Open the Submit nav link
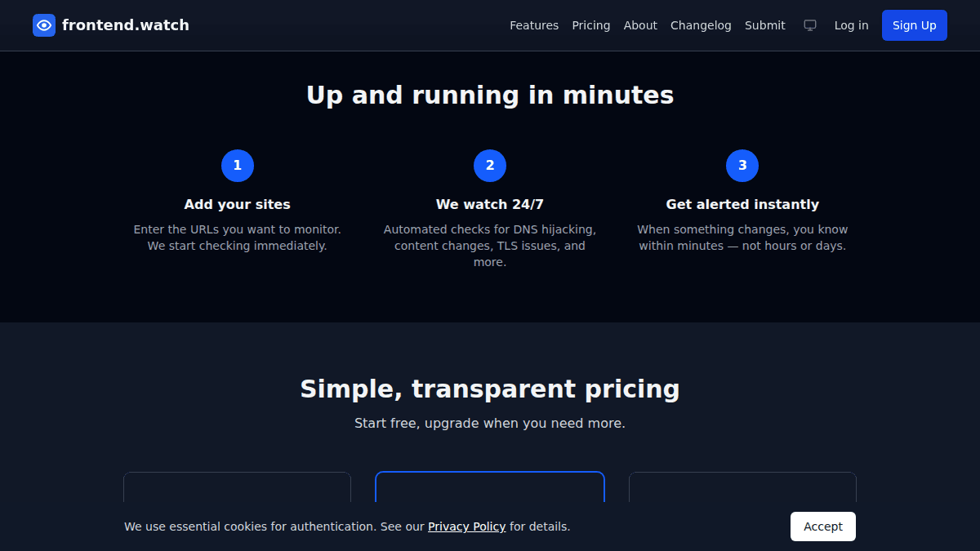980x551 pixels. pos(765,25)
